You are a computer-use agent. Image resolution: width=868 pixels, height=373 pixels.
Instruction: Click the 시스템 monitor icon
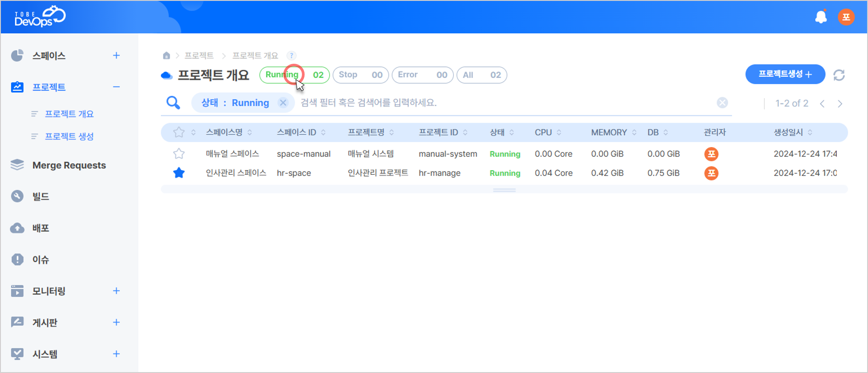pos(17,354)
